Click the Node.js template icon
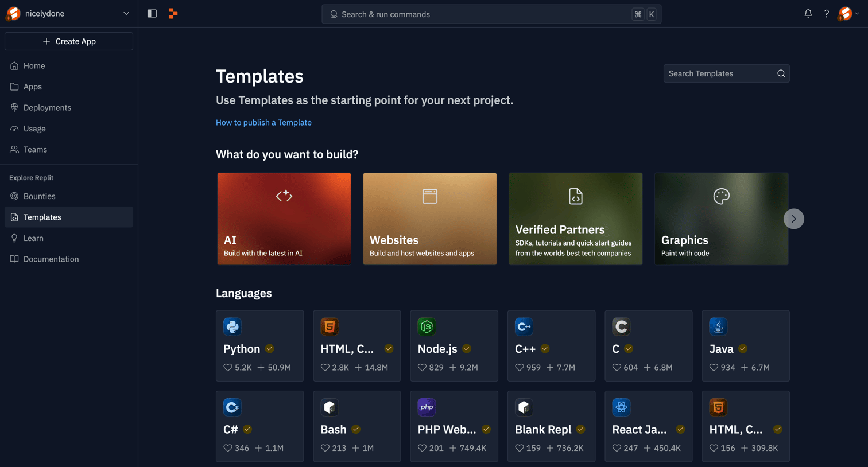 point(427,326)
